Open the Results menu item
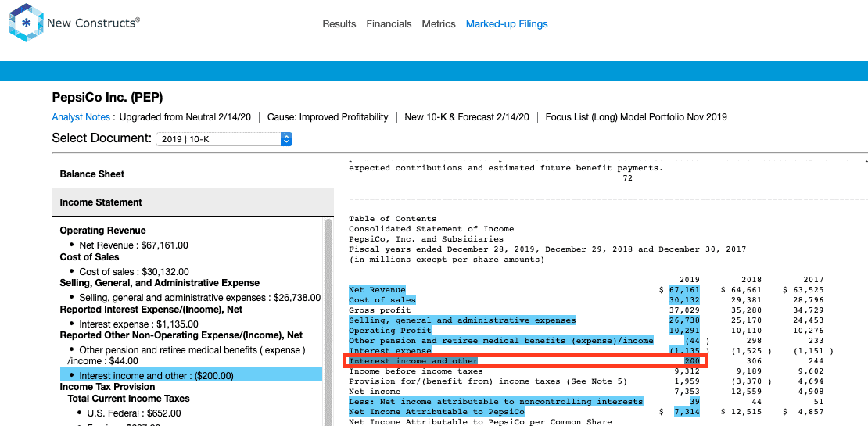This screenshot has width=868, height=426. [339, 23]
